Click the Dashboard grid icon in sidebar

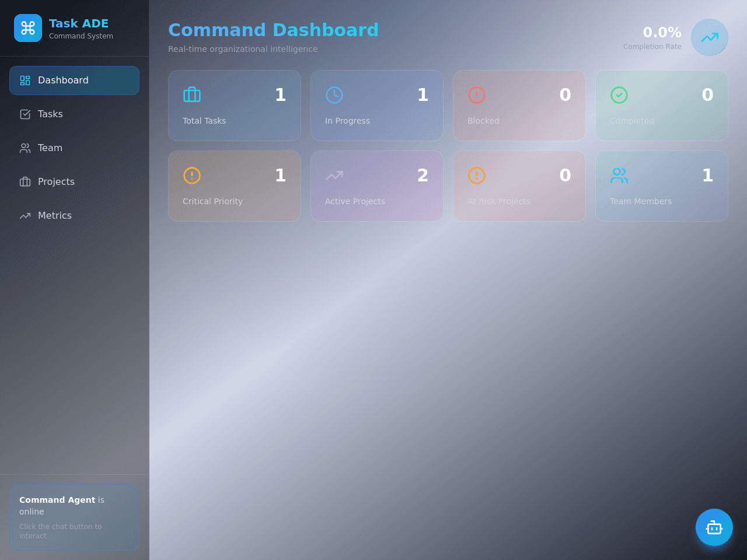tap(25, 80)
